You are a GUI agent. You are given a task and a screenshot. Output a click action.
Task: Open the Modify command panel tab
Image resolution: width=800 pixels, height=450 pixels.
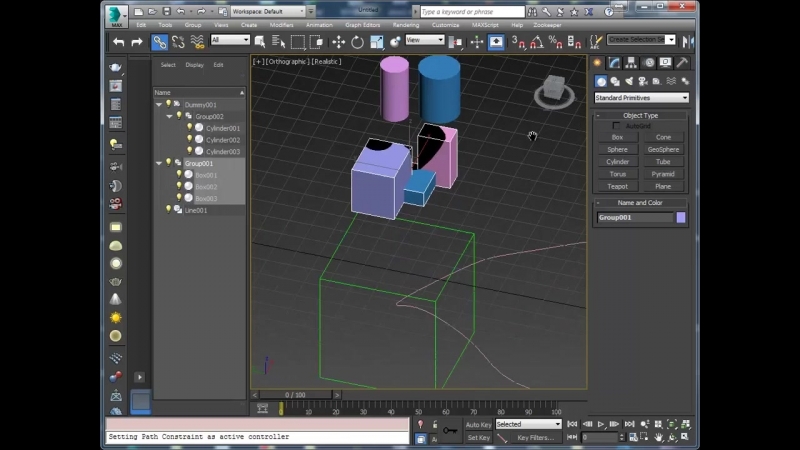(x=614, y=63)
